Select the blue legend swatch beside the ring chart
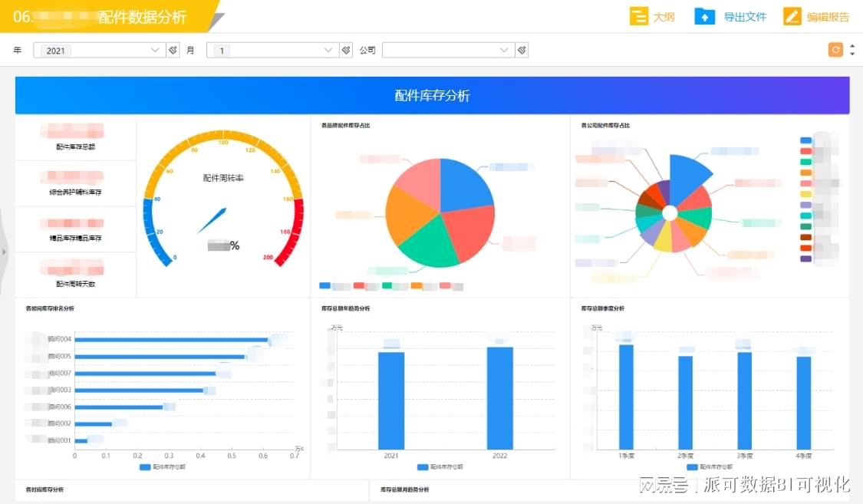Viewport: 863px width, 504px height. pos(805,140)
